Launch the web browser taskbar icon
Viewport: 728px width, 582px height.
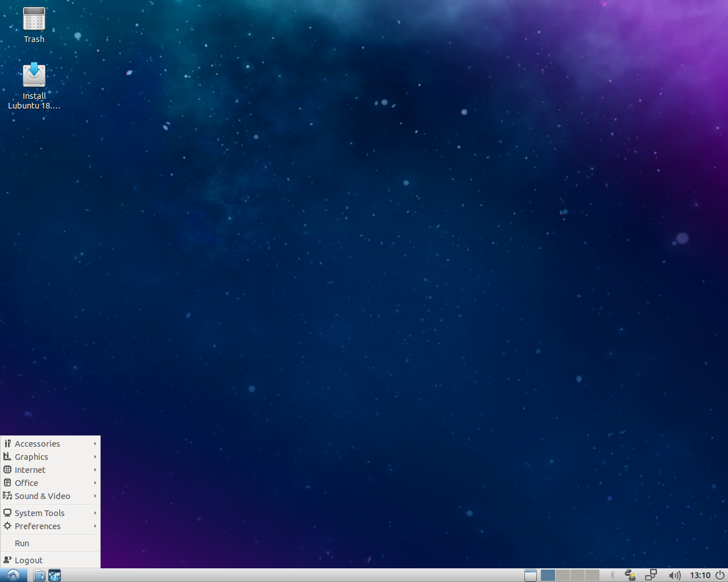(x=55, y=575)
